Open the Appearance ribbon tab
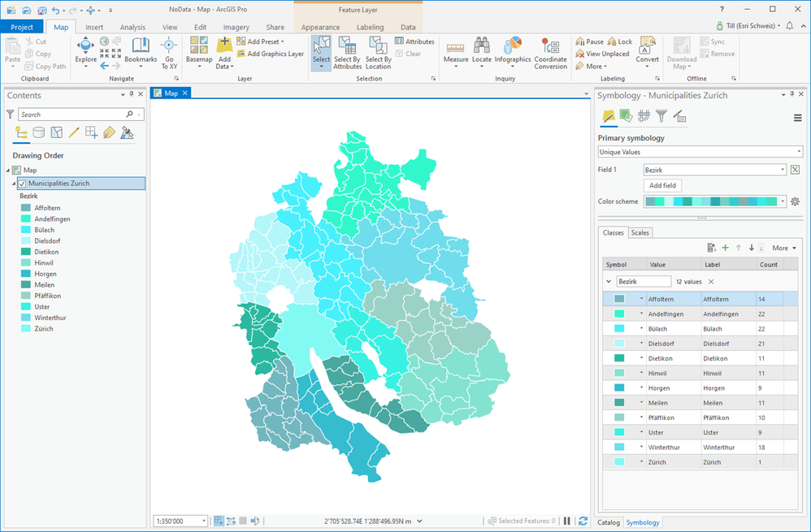This screenshot has height=532, width=811. (320, 27)
